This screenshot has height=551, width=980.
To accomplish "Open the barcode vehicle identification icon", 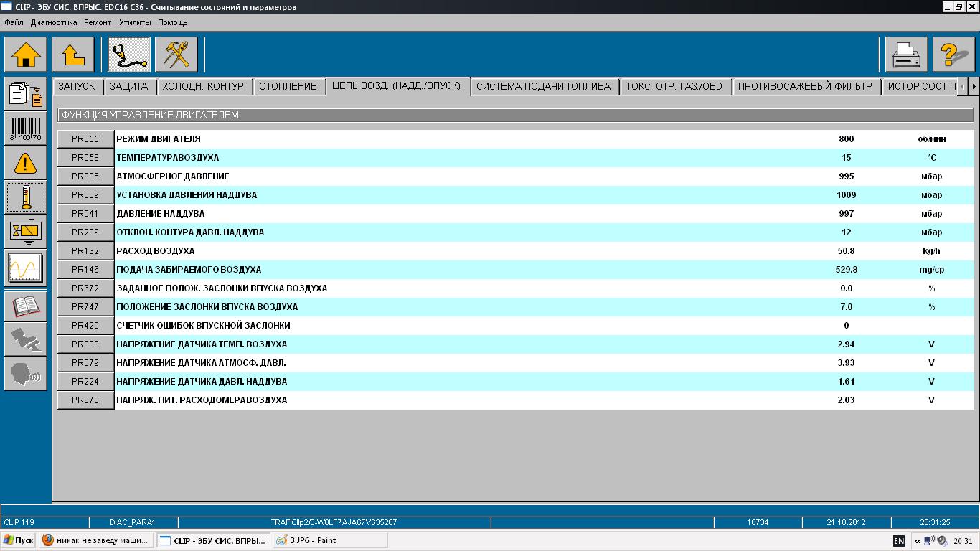I will (x=26, y=128).
